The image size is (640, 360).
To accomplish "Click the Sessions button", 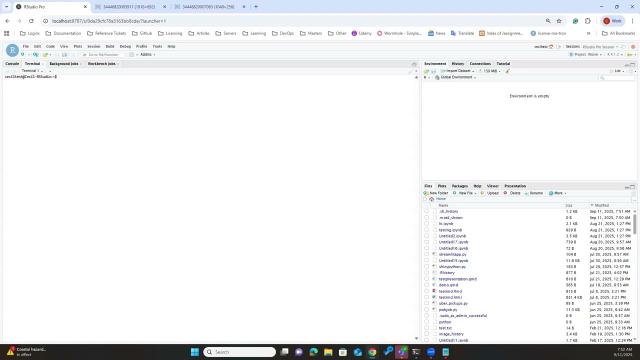I will tap(572, 47).
